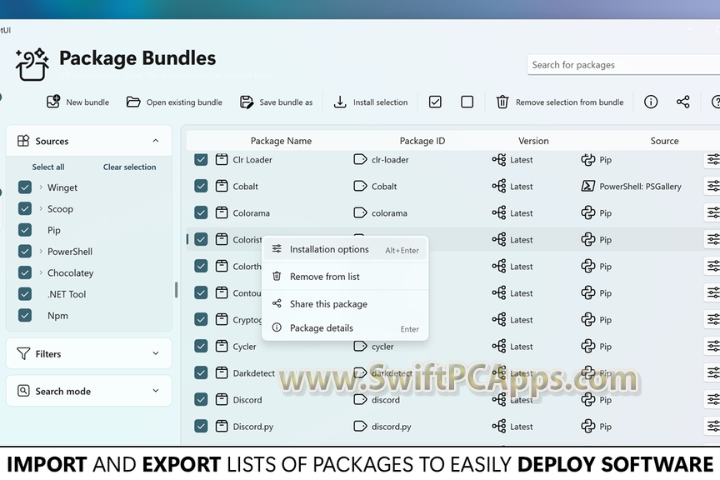Click the 'Latest' version in the Discord.py row
Screen dimensions: 720x480
point(522,426)
